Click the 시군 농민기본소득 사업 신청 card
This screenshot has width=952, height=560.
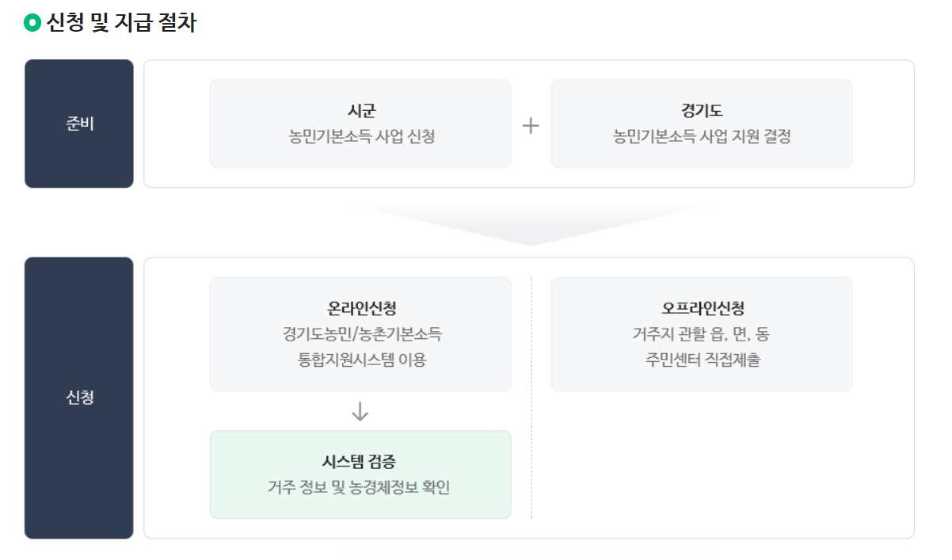[x=360, y=124]
